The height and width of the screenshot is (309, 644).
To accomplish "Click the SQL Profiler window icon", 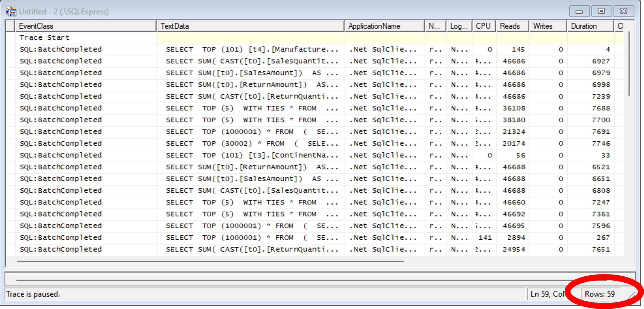I will pos(11,11).
